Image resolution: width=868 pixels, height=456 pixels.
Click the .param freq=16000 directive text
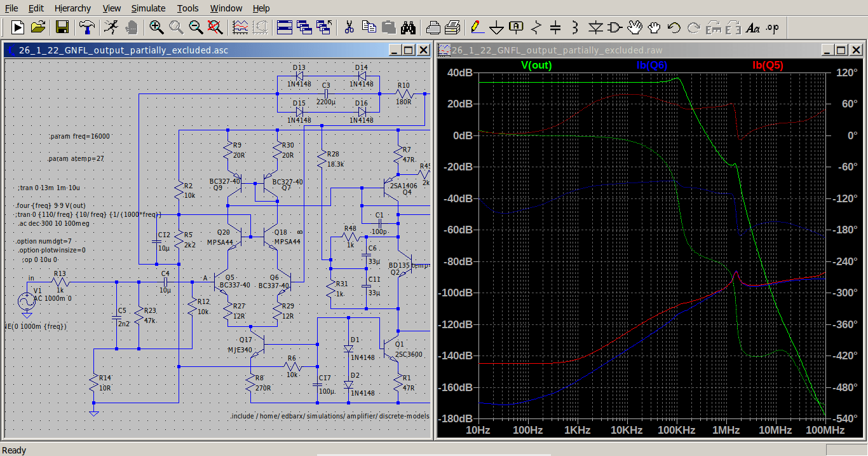tap(79, 136)
